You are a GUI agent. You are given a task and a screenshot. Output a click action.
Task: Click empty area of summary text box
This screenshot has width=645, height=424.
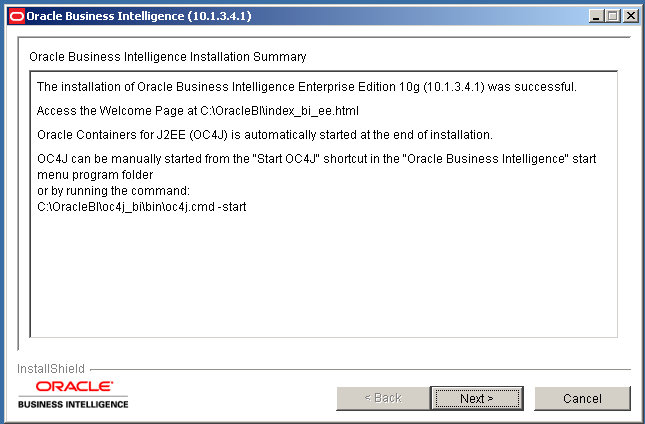pyautogui.click(x=320, y=280)
